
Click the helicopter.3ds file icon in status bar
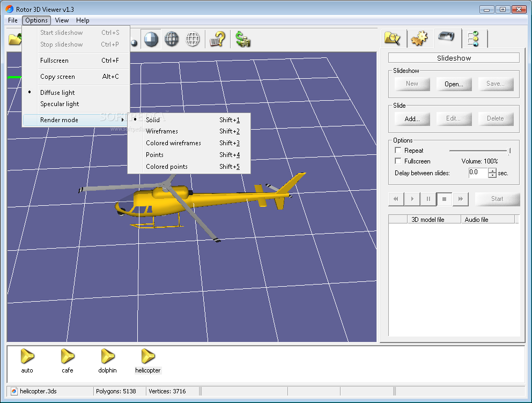point(14,391)
